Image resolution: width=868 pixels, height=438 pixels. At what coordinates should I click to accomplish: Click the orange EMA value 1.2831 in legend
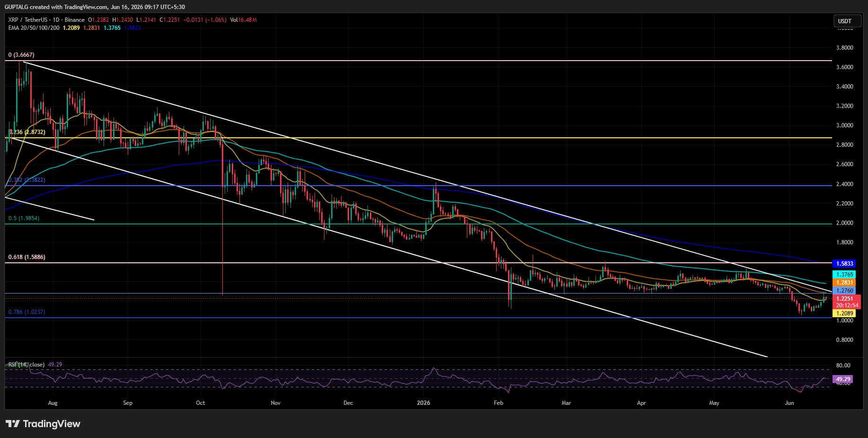[92, 28]
